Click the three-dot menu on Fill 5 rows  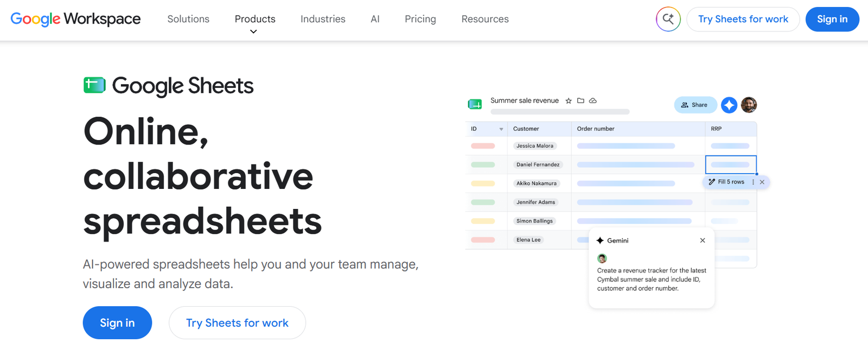pyautogui.click(x=753, y=182)
